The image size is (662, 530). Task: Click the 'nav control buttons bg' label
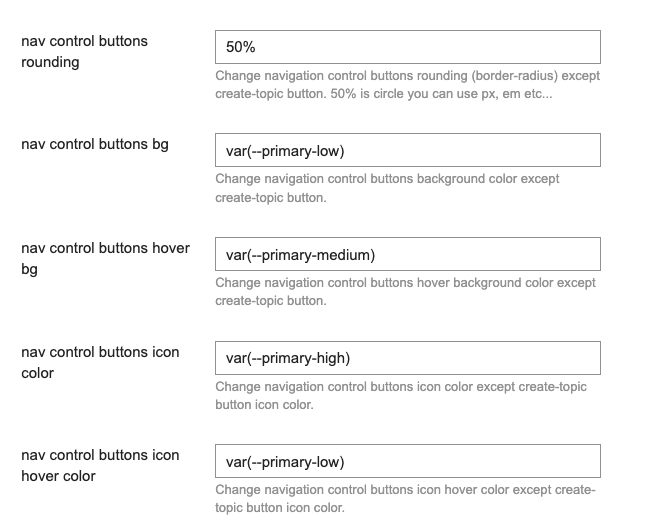coord(95,144)
